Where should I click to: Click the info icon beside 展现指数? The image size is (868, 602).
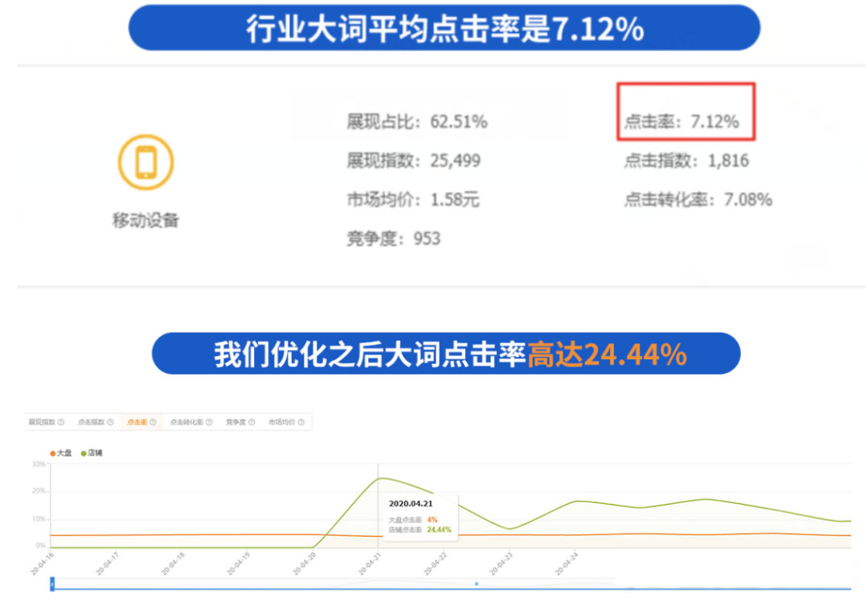coord(62,420)
